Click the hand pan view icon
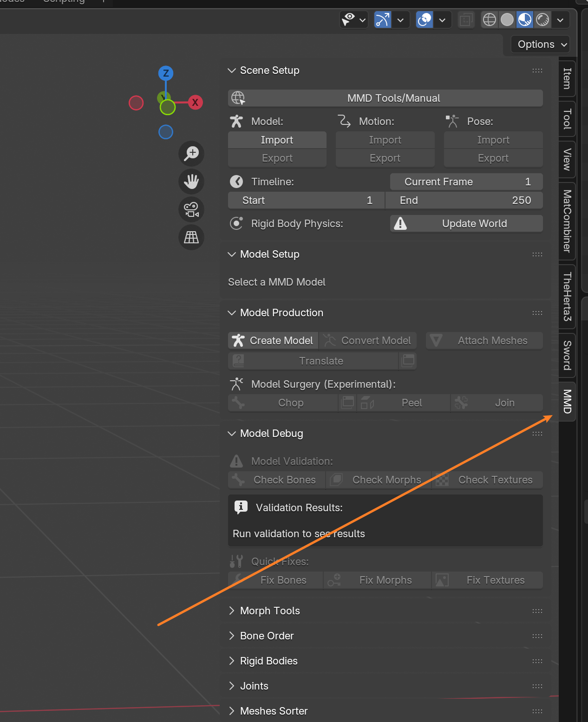588x722 pixels. tap(191, 182)
